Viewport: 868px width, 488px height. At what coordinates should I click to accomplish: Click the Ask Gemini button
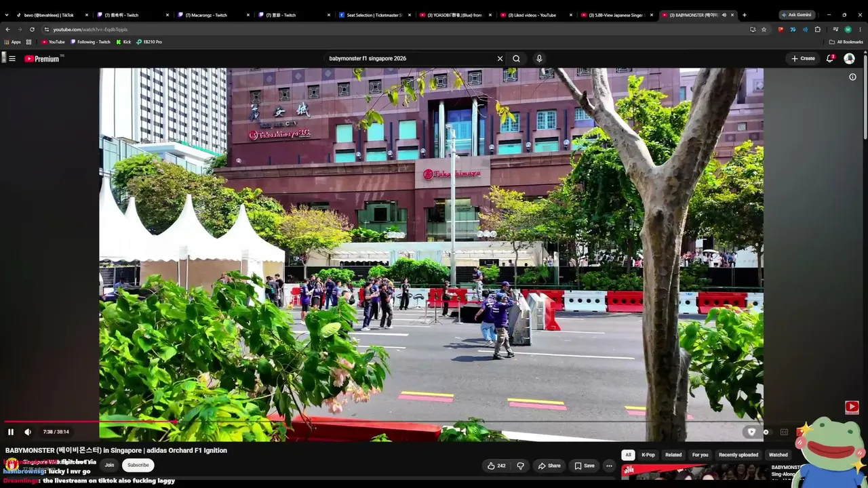pos(796,15)
